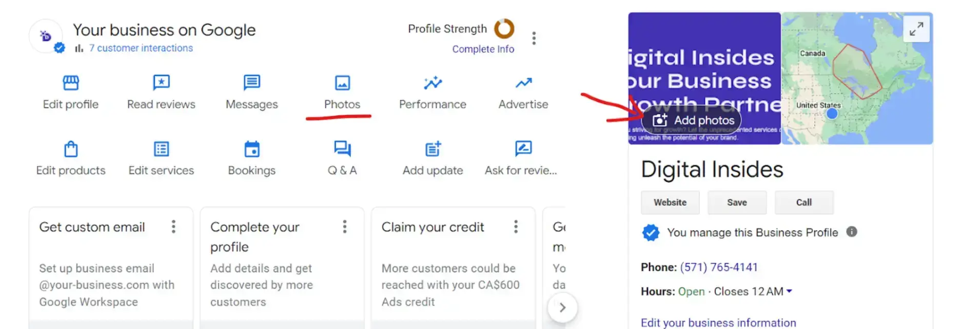This screenshot has height=329, width=980.
Task: Click 'You manage this Business Profile' text
Action: [753, 233]
